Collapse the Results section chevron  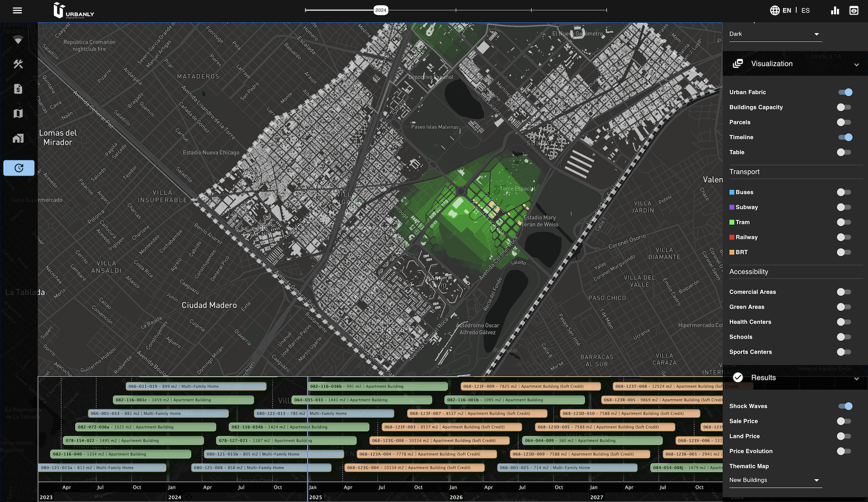856,378
